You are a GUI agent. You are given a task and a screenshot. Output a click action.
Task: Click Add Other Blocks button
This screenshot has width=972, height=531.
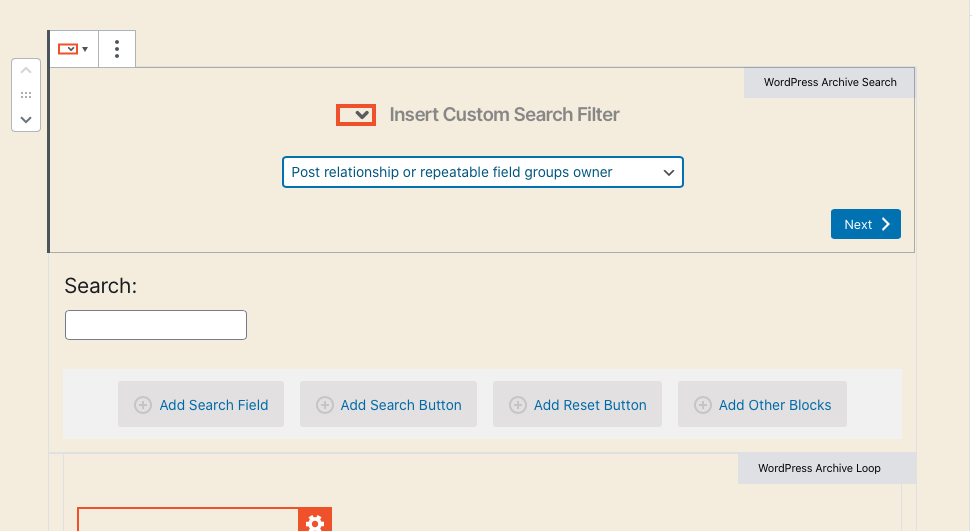tap(762, 405)
